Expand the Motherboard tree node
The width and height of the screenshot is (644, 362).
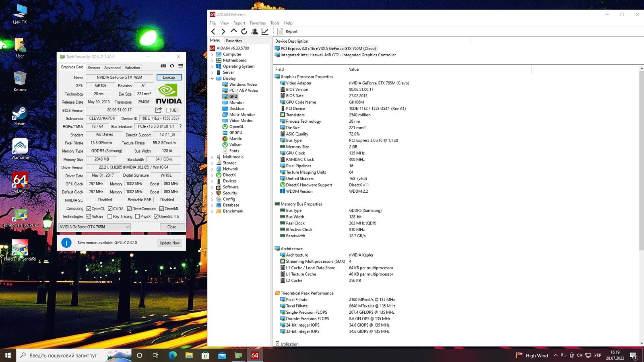tap(212, 60)
